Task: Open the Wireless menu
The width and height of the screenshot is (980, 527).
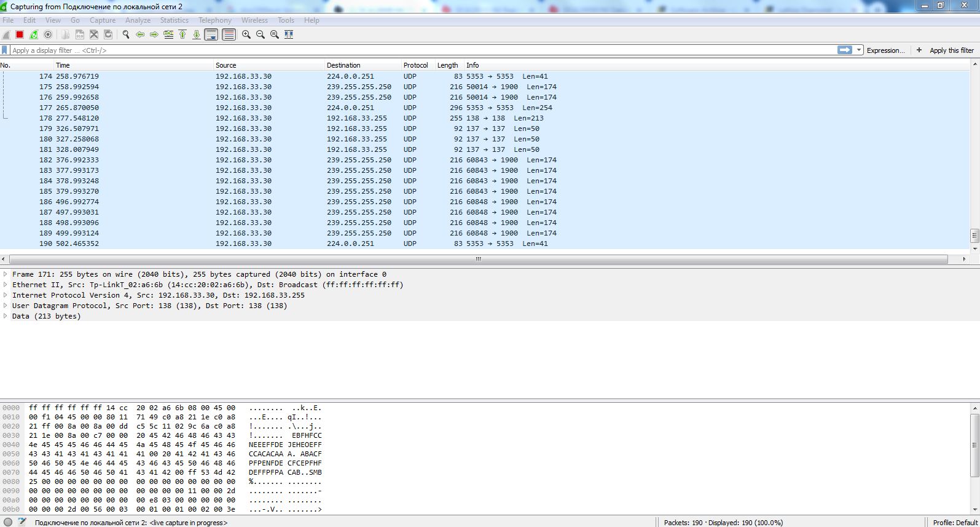Action: point(254,20)
